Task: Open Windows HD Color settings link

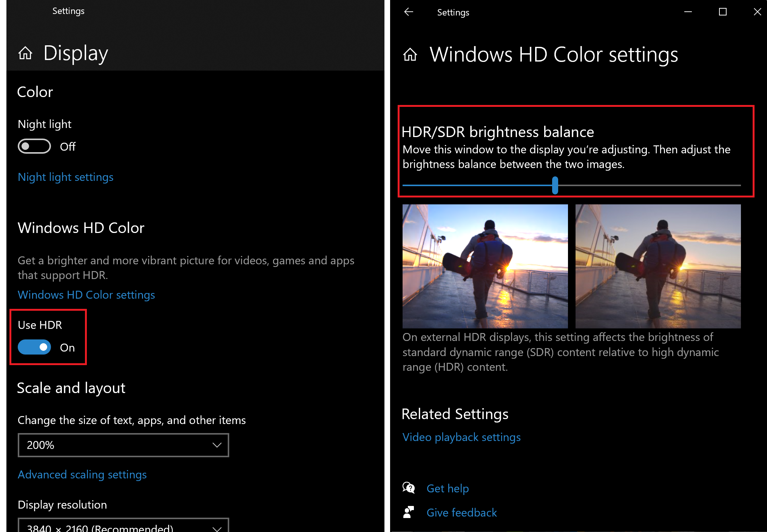Action: 86,295
